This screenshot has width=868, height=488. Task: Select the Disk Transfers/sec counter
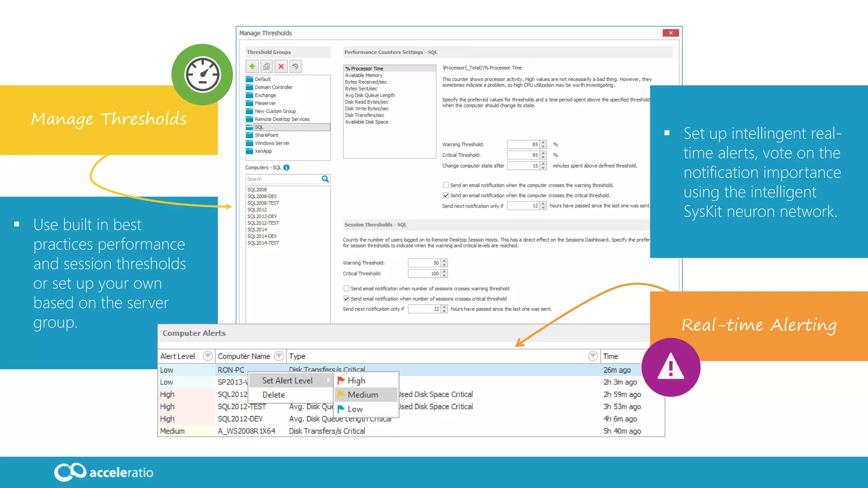tap(365, 115)
